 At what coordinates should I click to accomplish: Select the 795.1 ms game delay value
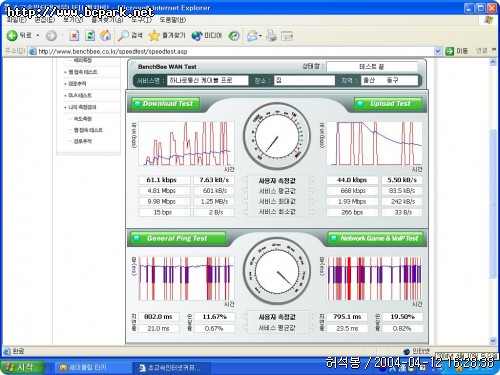point(347,316)
